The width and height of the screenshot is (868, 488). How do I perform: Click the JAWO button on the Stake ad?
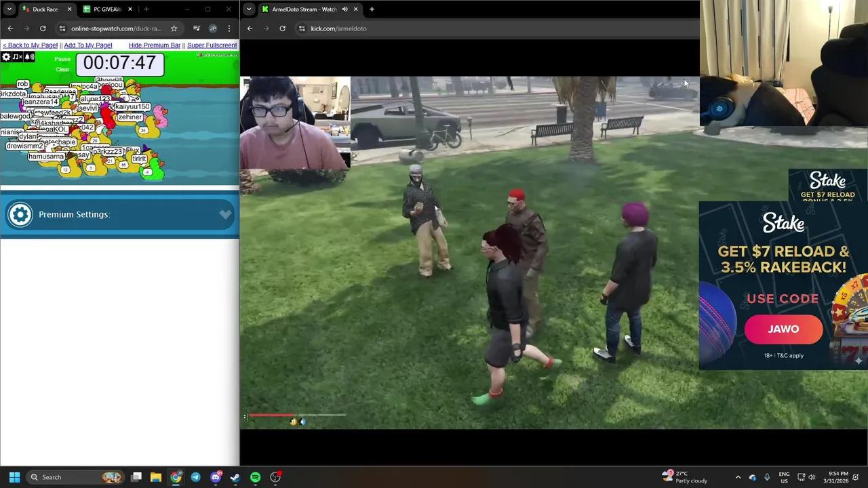(x=783, y=329)
